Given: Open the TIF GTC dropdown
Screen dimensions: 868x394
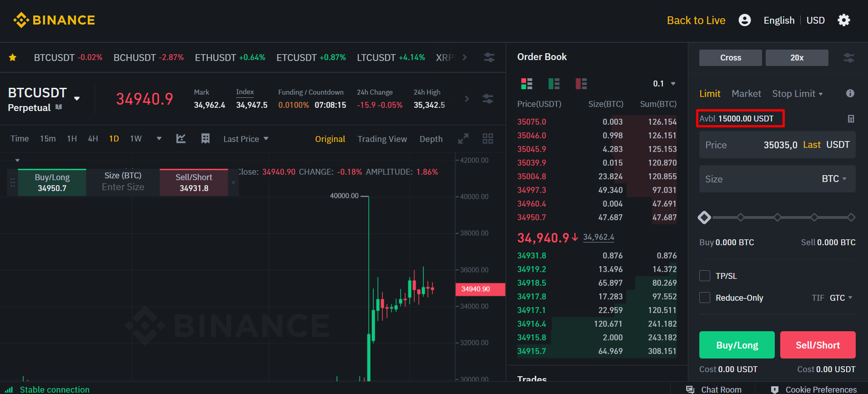Looking at the screenshot, I should tap(840, 298).
